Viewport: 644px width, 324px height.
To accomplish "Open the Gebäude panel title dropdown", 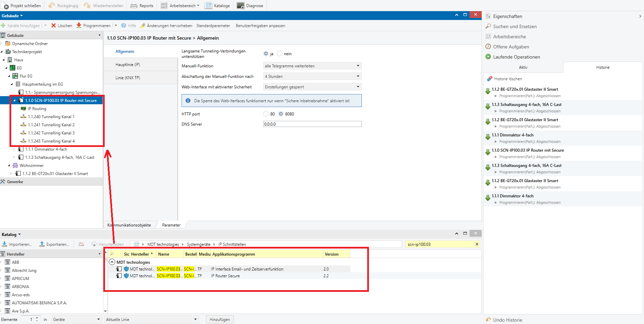I will tap(21, 16).
